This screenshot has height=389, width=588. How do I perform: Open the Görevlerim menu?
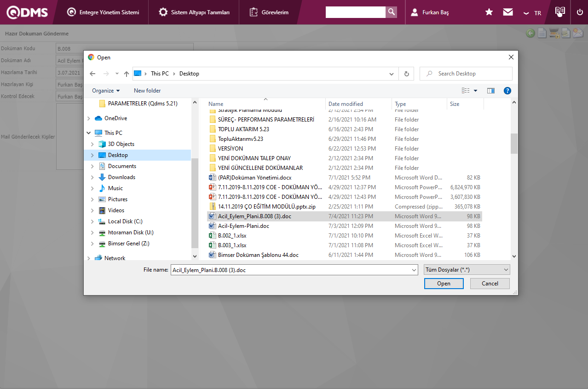pos(269,12)
